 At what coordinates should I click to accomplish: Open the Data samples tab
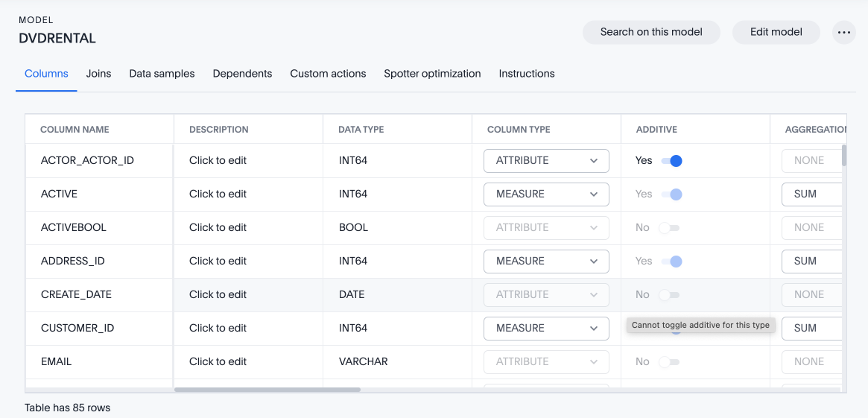162,74
